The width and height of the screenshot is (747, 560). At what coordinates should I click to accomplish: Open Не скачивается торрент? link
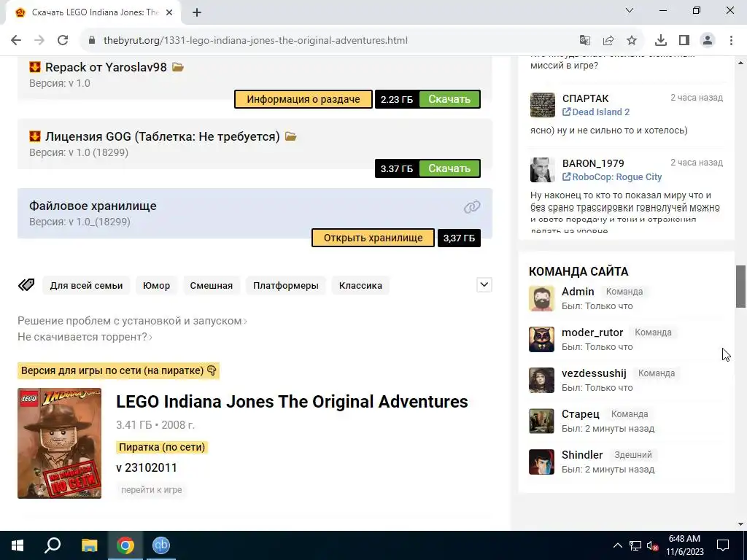pos(85,337)
